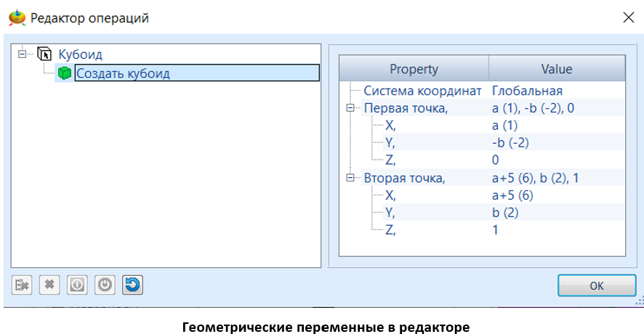Collapse the Вторая точка property group
644x334 pixels.
(x=352, y=178)
